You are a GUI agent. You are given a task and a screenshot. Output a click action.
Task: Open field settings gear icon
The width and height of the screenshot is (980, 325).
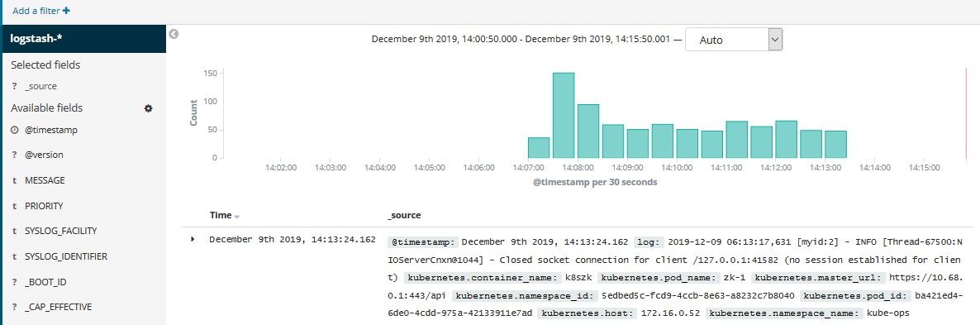148,108
